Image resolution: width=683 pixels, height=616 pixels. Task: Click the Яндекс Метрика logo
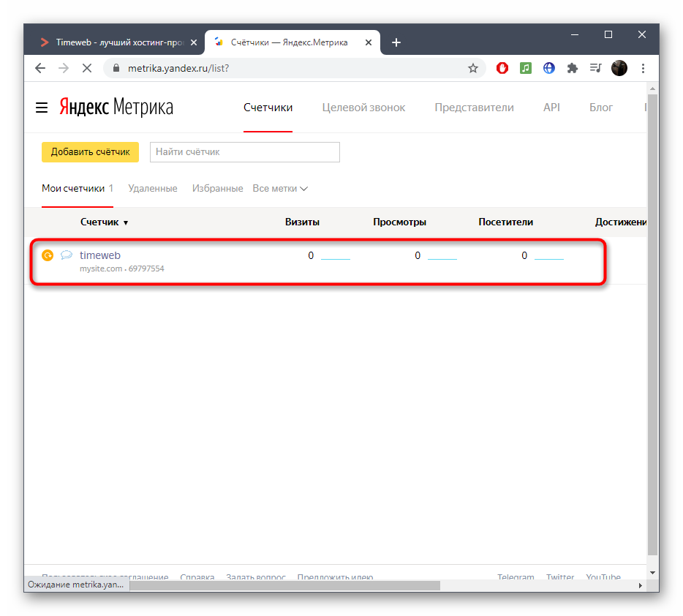(116, 107)
